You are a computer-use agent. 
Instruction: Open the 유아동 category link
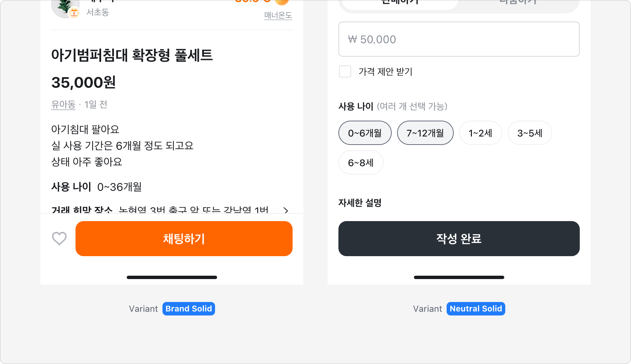[x=63, y=104]
